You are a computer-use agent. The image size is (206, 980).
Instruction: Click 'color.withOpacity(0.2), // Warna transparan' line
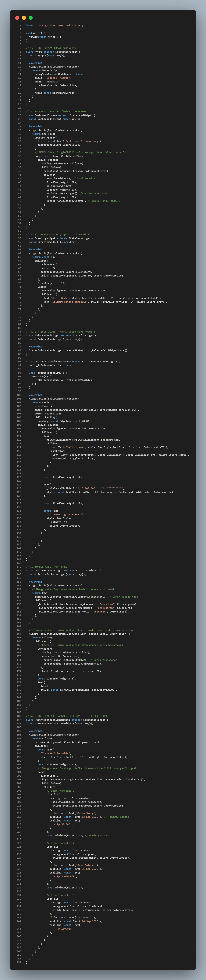click(80, 660)
